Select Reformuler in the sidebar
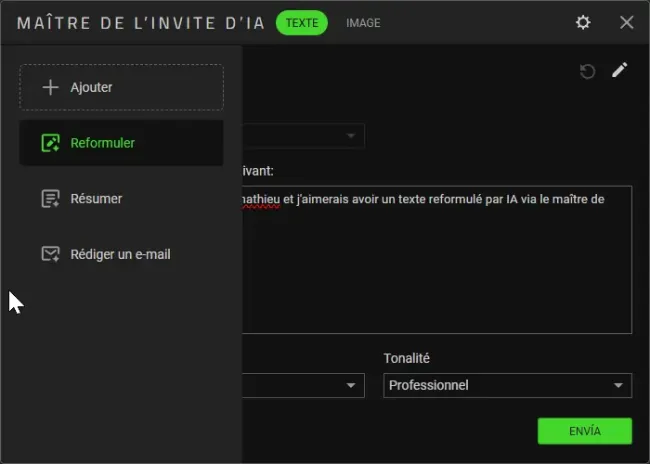 (121, 143)
